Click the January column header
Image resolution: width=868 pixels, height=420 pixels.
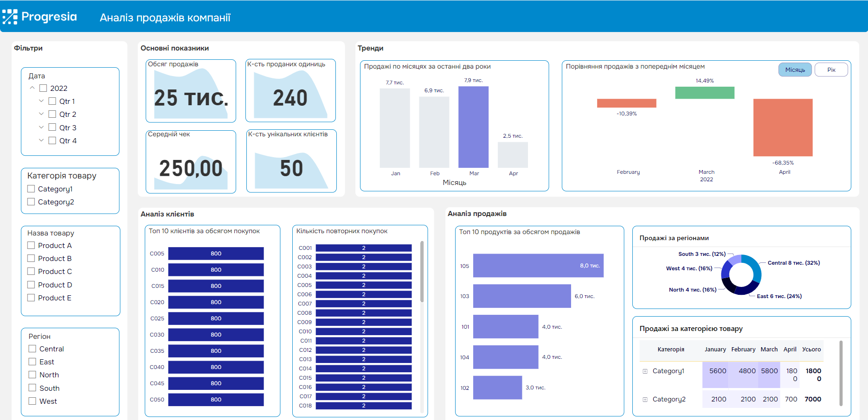tap(715, 350)
